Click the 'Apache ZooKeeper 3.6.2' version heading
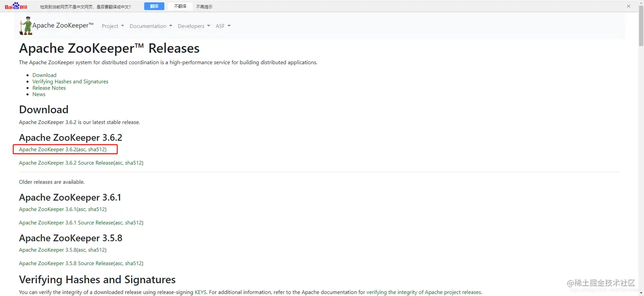The image size is (644, 296). 71,137
